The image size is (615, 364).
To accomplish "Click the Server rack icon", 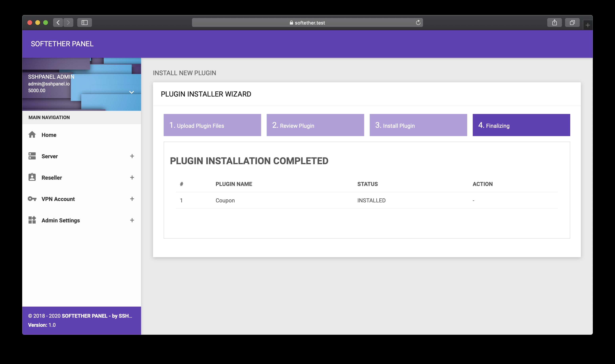I will [x=32, y=156].
